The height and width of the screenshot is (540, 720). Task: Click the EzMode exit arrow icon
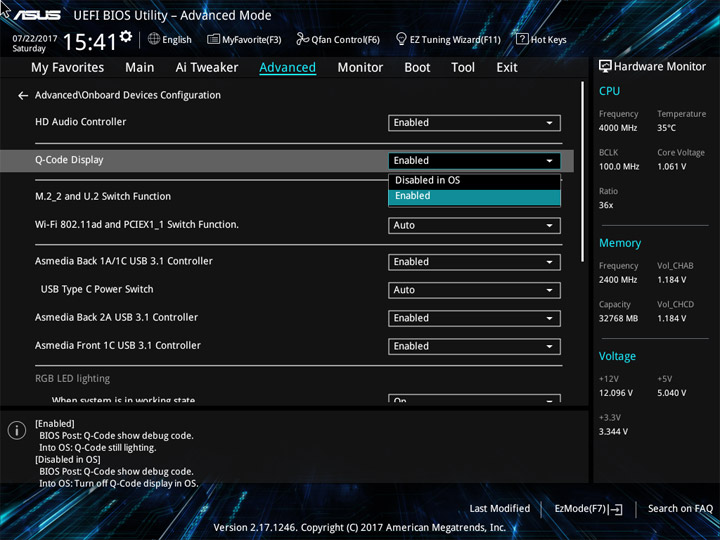616,509
